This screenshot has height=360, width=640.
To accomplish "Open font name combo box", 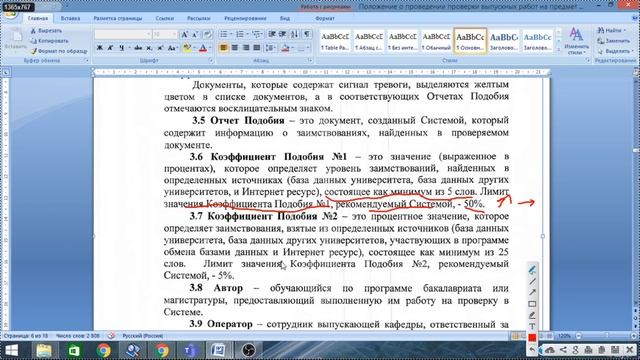I will pyautogui.click(x=123, y=34).
